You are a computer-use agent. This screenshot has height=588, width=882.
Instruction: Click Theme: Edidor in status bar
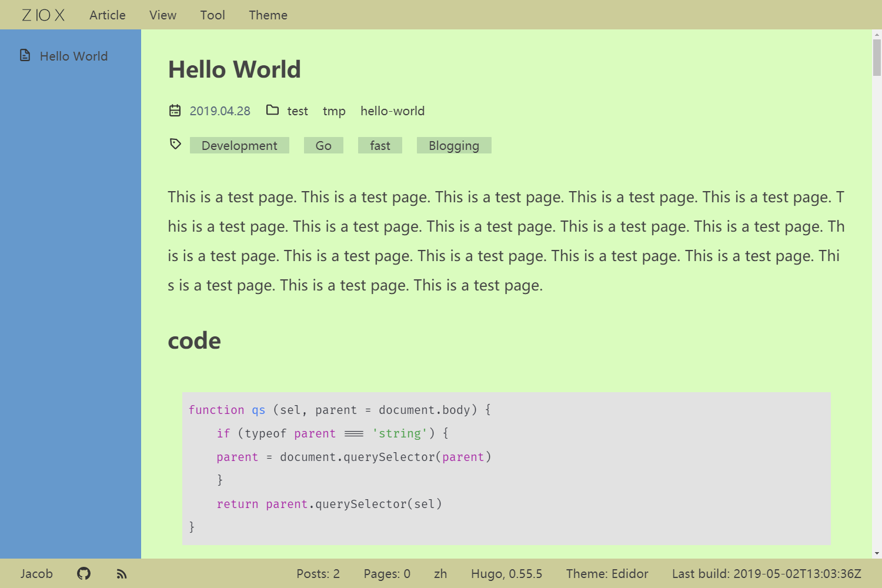pos(607,574)
